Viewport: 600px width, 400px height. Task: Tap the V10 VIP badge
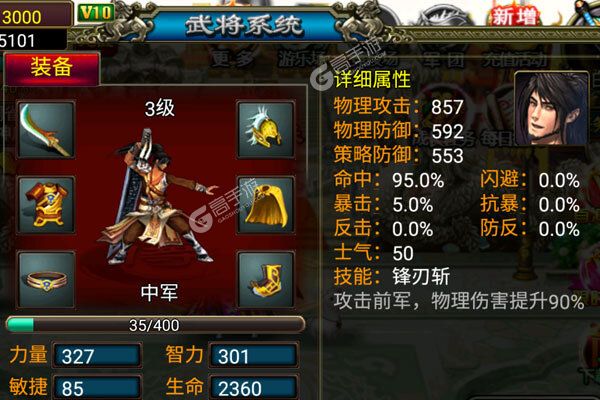tap(95, 13)
